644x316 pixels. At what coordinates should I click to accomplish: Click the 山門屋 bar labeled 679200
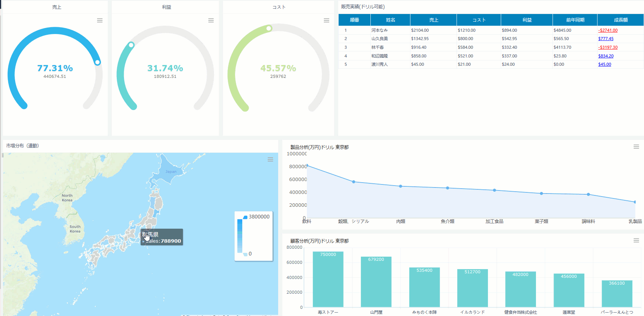pyautogui.click(x=376, y=282)
